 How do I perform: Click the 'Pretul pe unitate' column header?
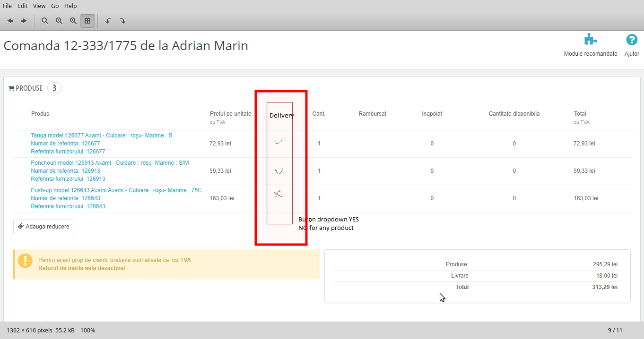[231, 114]
